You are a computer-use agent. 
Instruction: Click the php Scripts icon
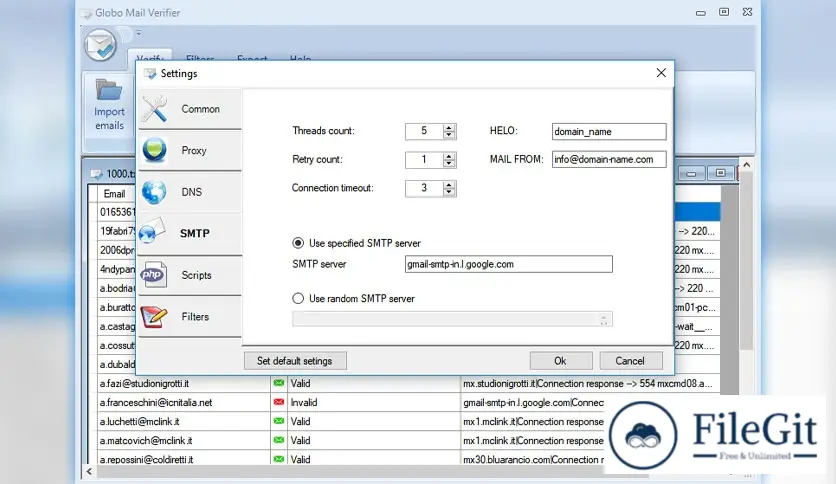[154, 275]
